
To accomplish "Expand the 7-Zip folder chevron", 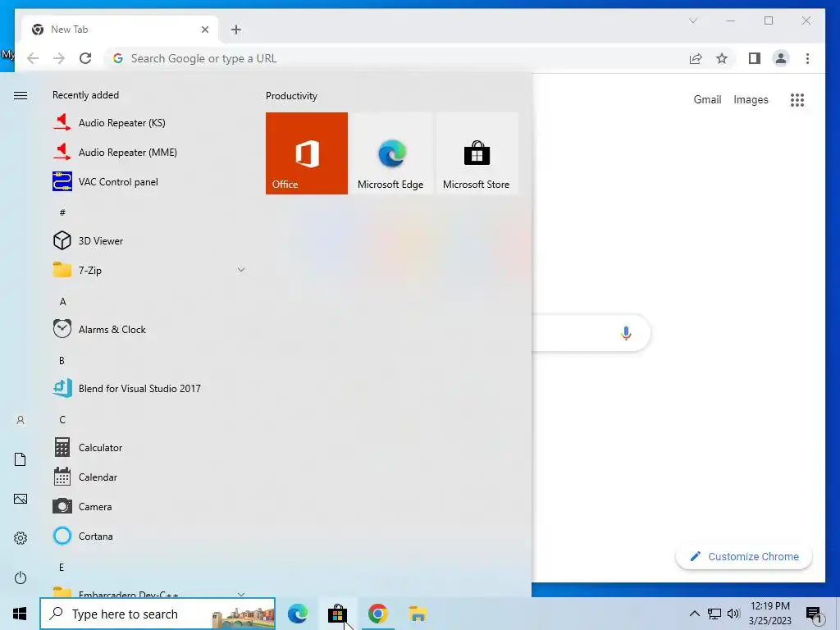I will 241,270.
